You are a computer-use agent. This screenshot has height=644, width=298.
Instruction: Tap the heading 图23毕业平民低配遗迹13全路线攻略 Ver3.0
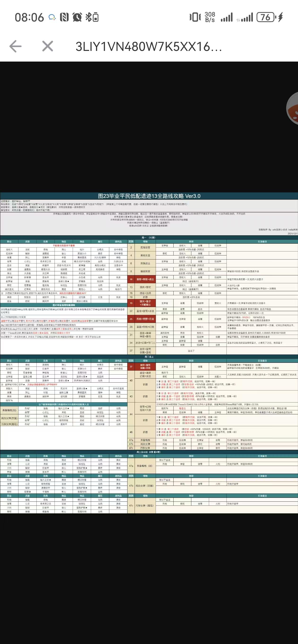pos(149,196)
